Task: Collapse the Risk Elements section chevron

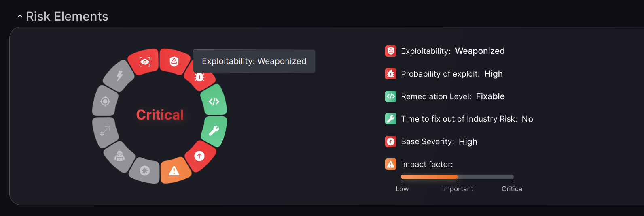Action: coord(20,17)
